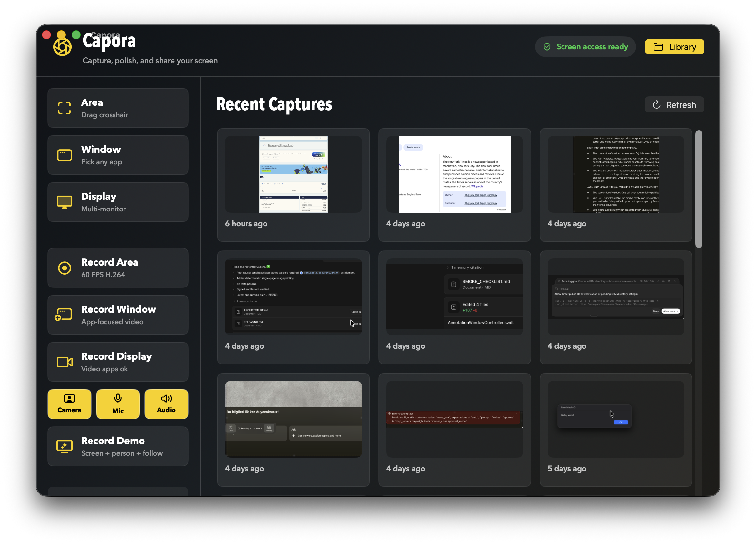Click the Recent Captures heading
Viewport: 756px width, 544px height.
274,104
